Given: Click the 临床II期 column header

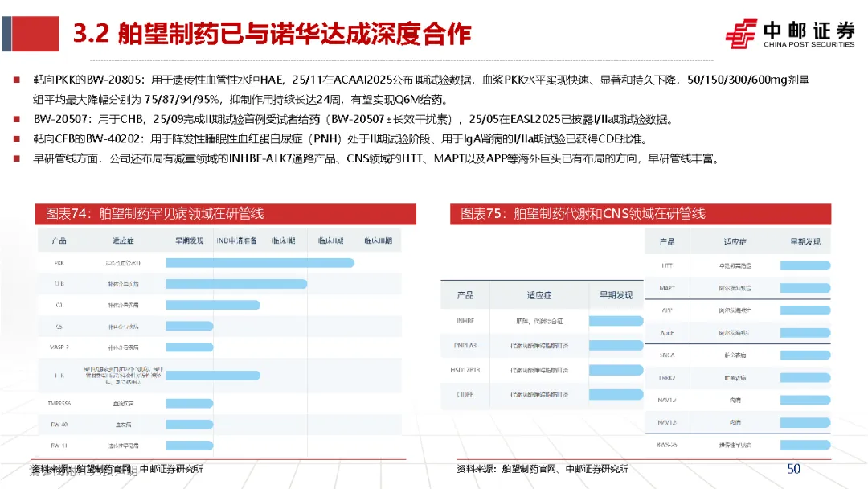Looking at the screenshot, I should coord(331,241).
